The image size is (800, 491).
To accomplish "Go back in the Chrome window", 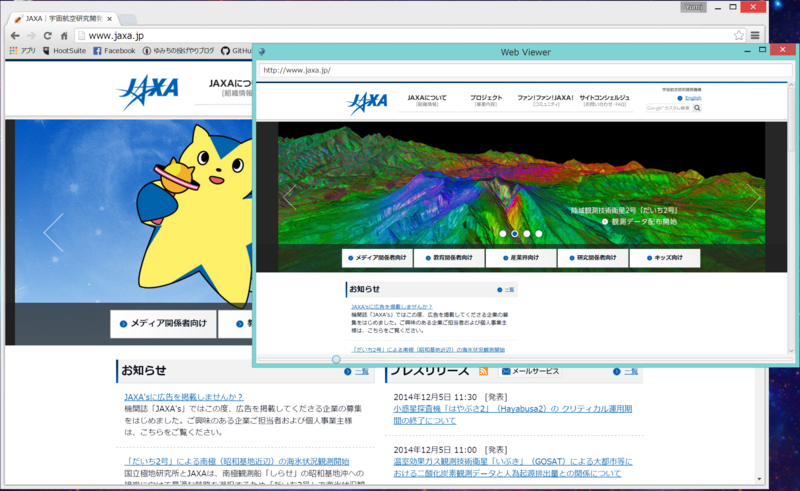I will pos(15,36).
